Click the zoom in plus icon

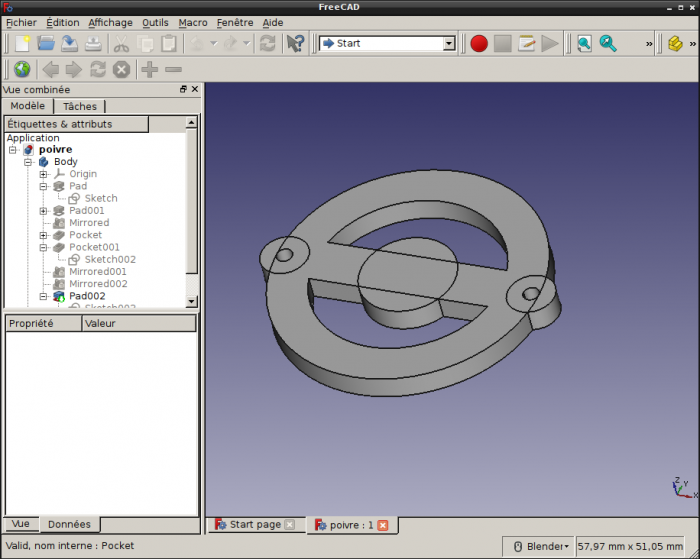[149, 69]
